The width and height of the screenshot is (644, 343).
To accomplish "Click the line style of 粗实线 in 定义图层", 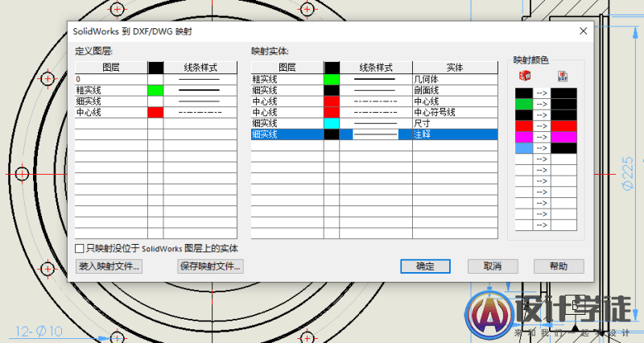I will pos(200,90).
